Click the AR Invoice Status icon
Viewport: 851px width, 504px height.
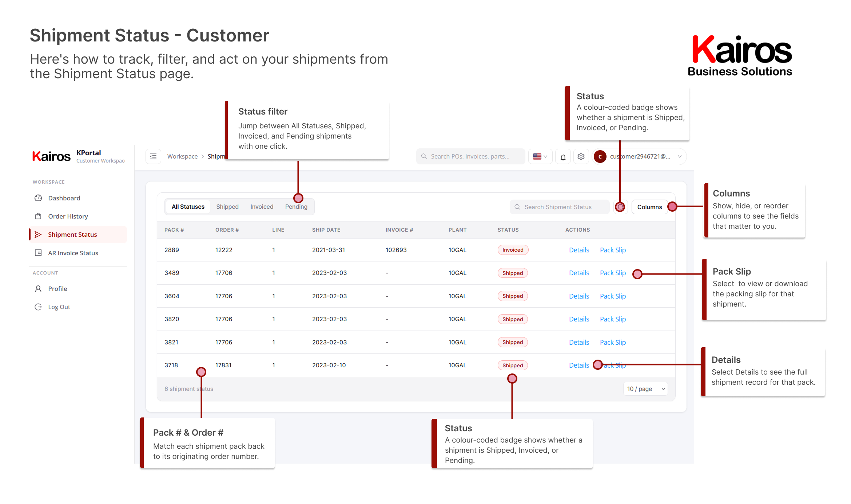[x=38, y=253]
